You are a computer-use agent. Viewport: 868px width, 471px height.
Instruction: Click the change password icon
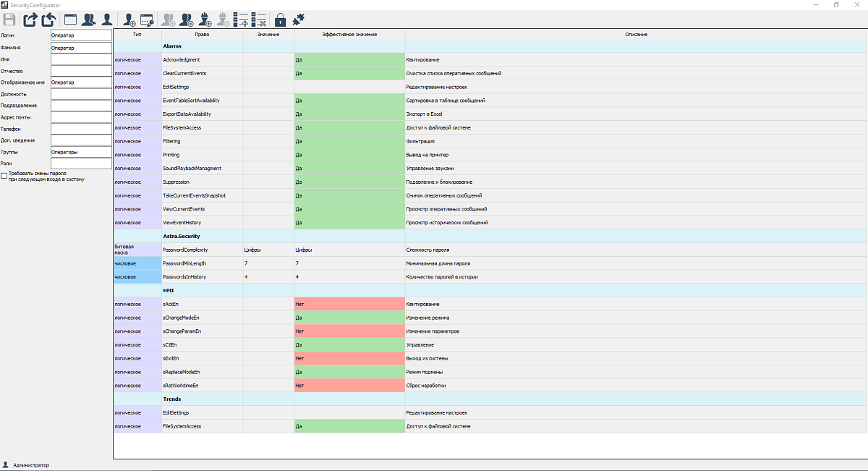(148, 20)
